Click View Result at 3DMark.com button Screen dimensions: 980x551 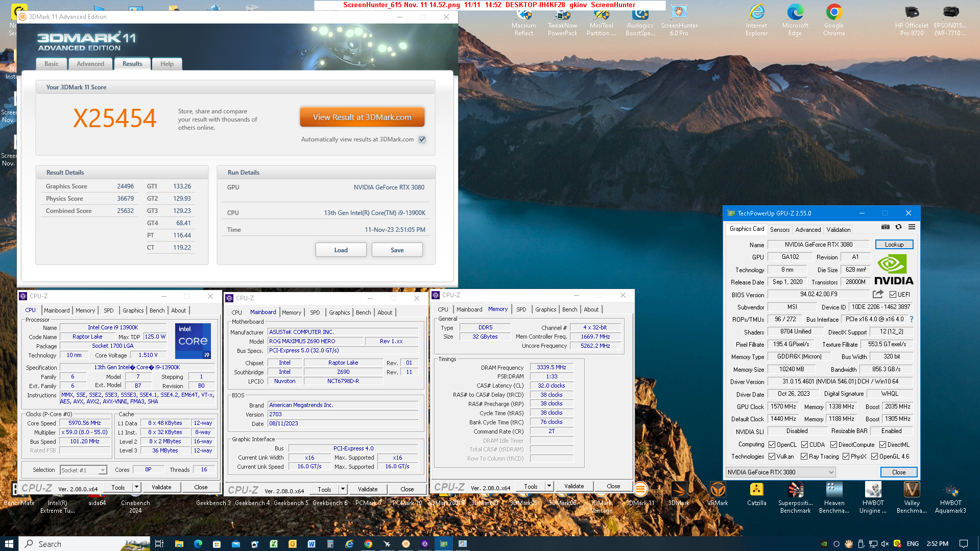point(362,117)
